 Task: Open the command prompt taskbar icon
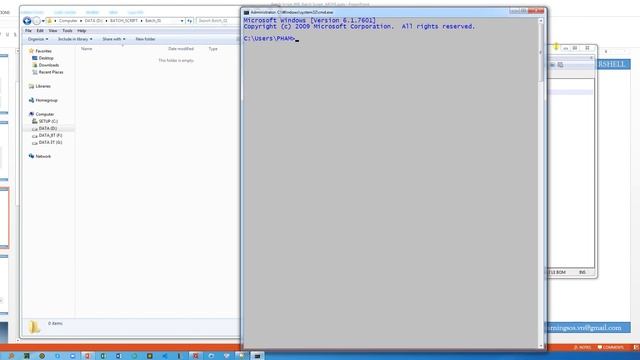pyautogui.click(x=257, y=356)
